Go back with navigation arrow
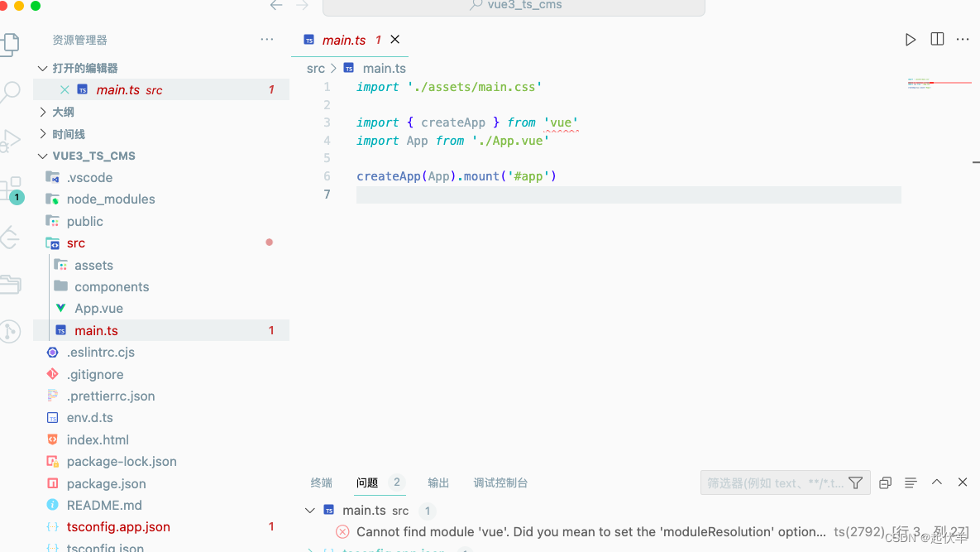This screenshot has height=552, width=980. [276, 6]
